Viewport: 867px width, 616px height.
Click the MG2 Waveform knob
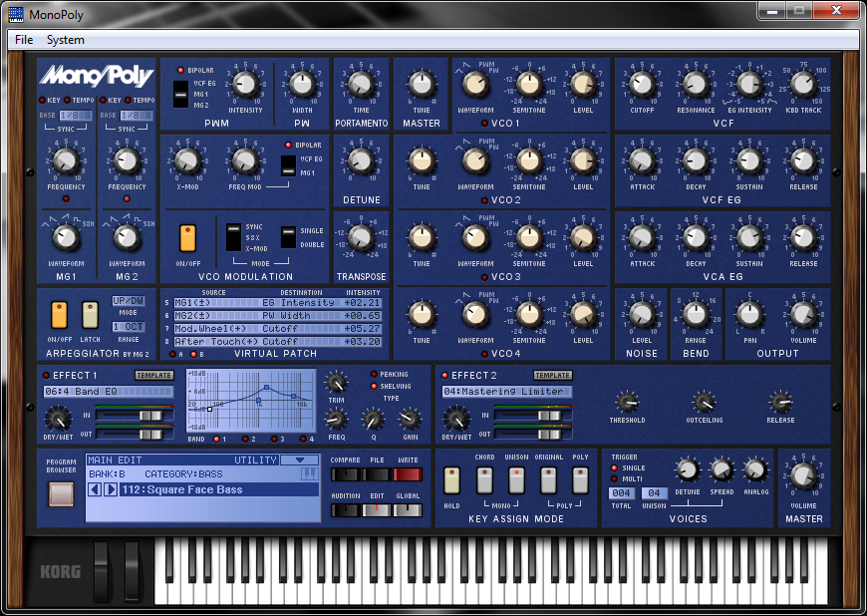[x=127, y=238]
